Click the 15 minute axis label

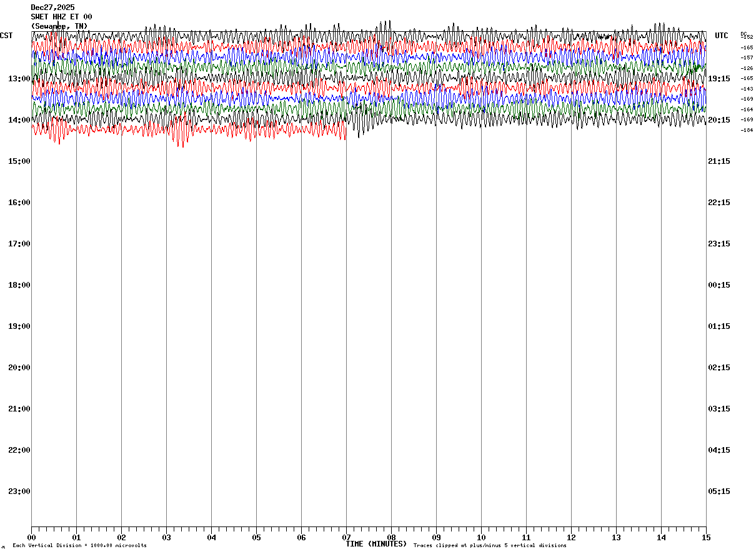point(706,538)
